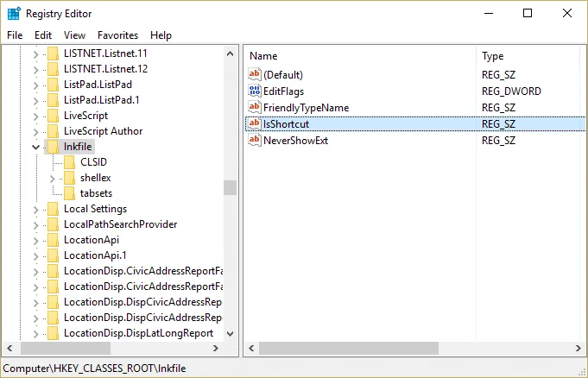
Task: Click tree pane horizontal scroll right arrow
Action: click(x=216, y=349)
